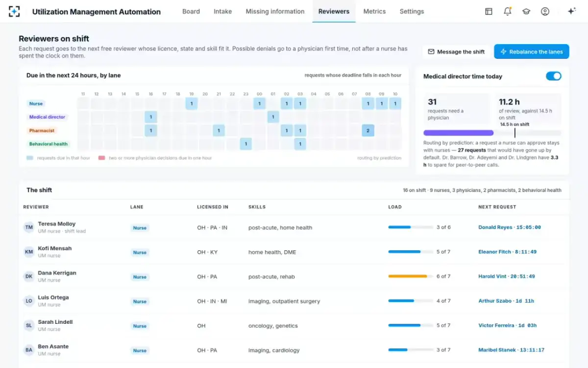The width and height of the screenshot is (588, 368).
Task: Click the medical director review time progress bar
Action: coord(492,132)
